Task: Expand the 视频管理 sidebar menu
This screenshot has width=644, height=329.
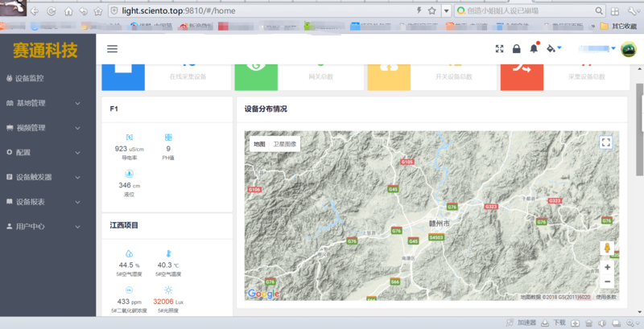Action: pos(47,128)
